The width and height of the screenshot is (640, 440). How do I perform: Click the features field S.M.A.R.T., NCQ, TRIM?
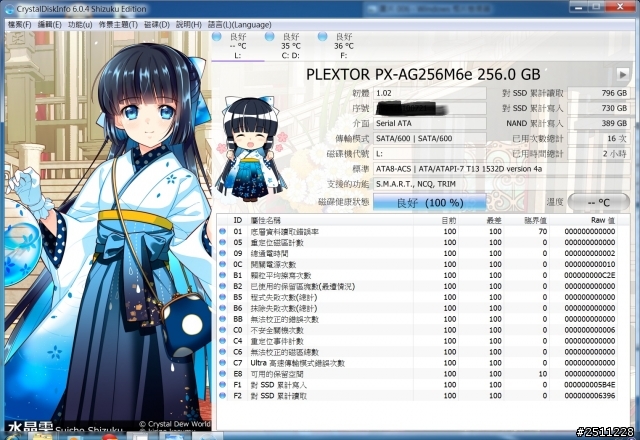(x=502, y=184)
